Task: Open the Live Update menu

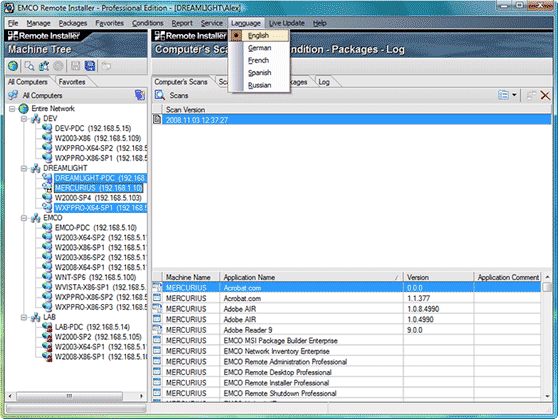Action: tap(287, 23)
